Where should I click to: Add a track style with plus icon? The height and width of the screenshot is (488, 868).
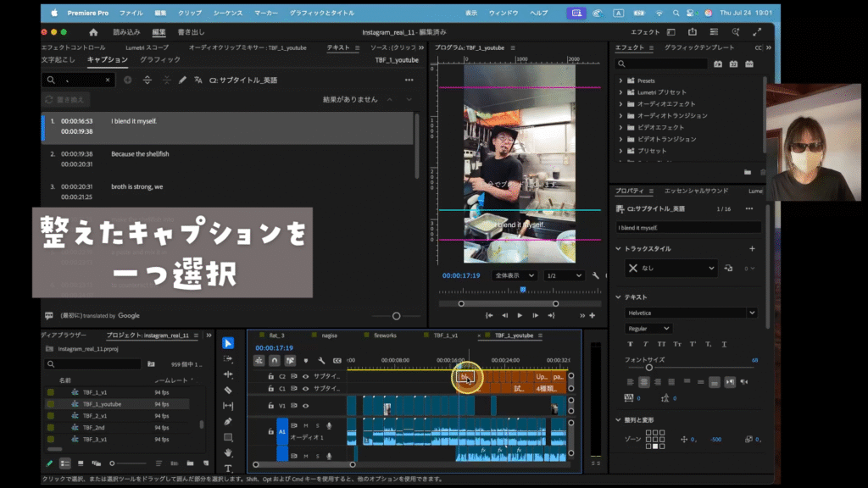pyautogui.click(x=752, y=249)
